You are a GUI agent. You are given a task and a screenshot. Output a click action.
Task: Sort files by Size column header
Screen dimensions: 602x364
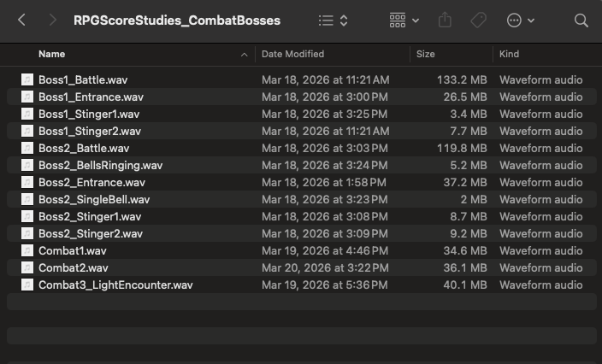(x=425, y=54)
